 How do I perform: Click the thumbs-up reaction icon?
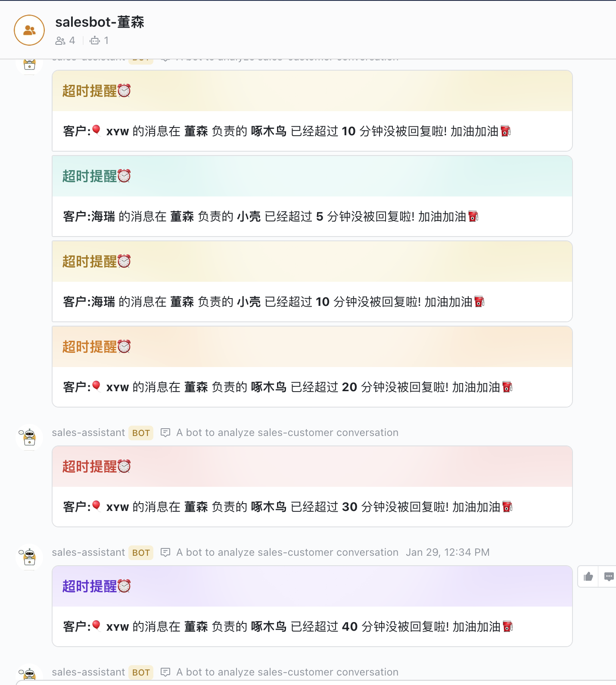(588, 576)
